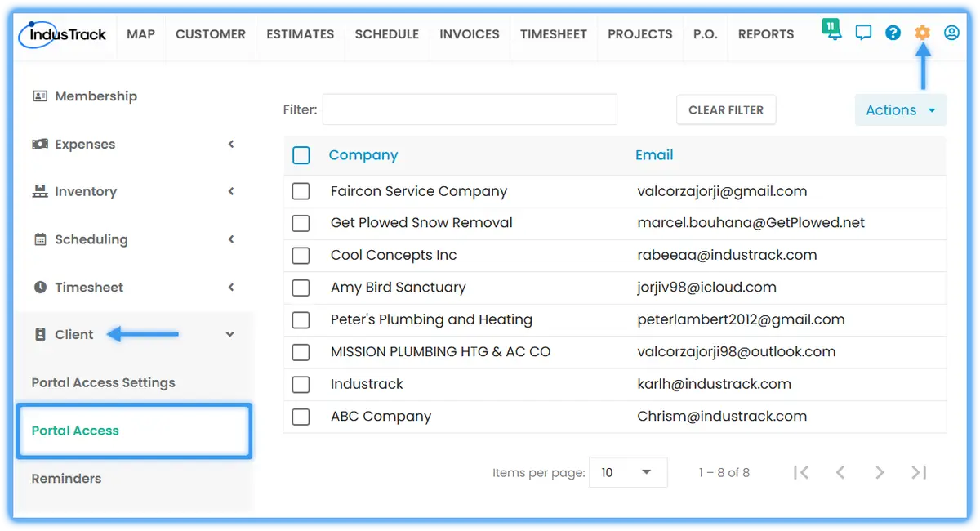980x531 pixels.
Task: Click email valcorzajorji98@outlook.com
Action: coord(736,352)
